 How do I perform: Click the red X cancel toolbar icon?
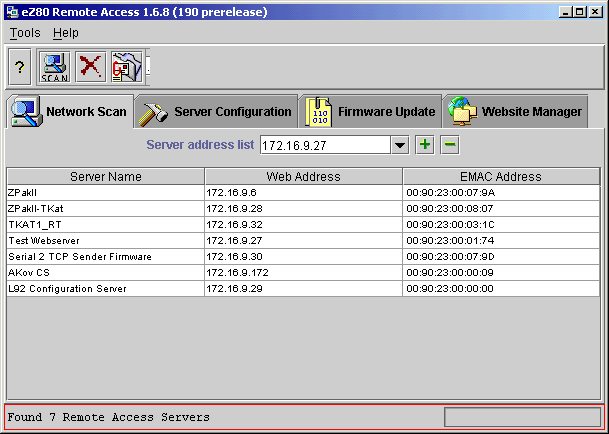coord(90,67)
